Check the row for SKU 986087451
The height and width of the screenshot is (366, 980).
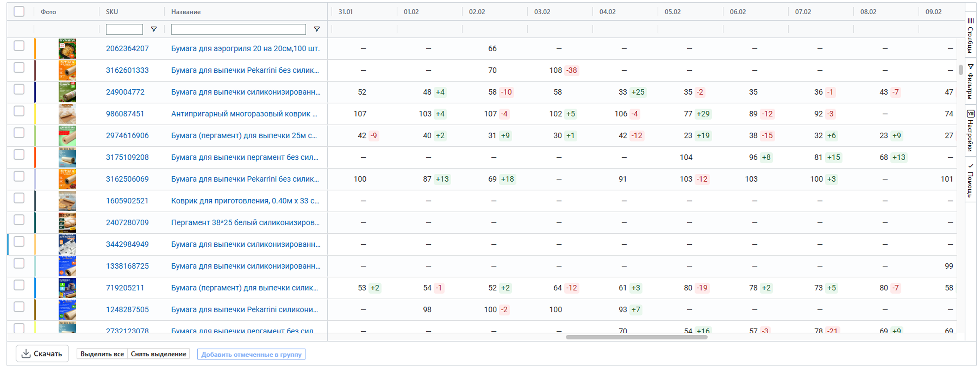point(19,111)
